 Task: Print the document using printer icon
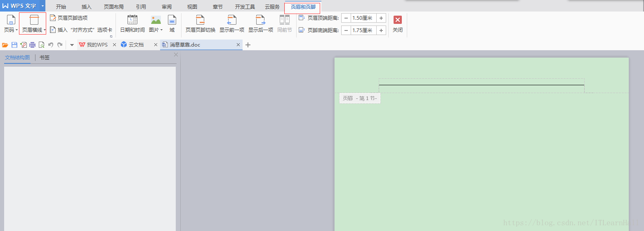point(32,45)
